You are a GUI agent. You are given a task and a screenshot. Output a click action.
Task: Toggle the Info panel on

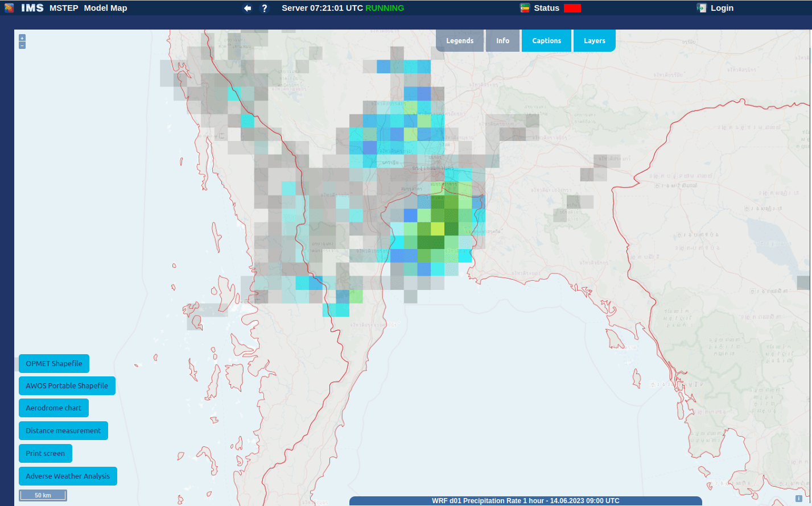coord(502,40)
